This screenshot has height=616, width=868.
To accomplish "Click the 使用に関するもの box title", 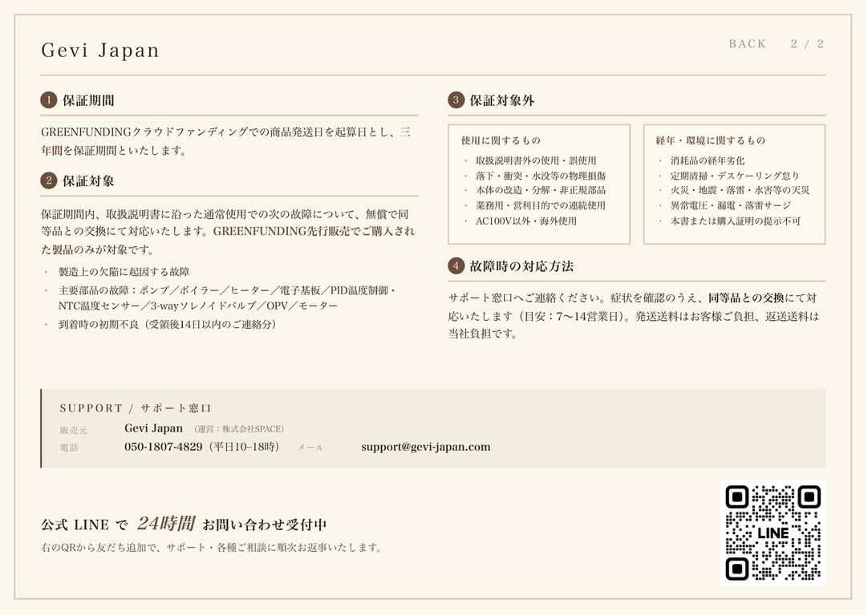I will pyautogui.click(x=501, y=140).
